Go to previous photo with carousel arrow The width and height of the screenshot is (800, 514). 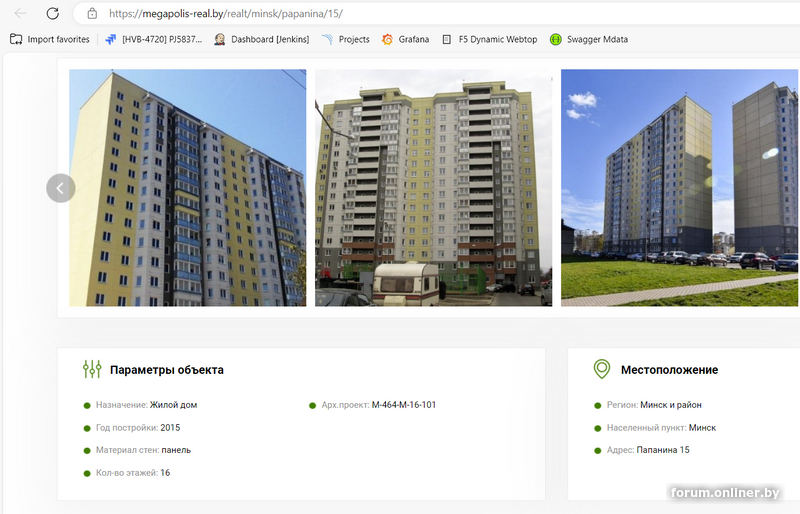[x=61, y=188]
